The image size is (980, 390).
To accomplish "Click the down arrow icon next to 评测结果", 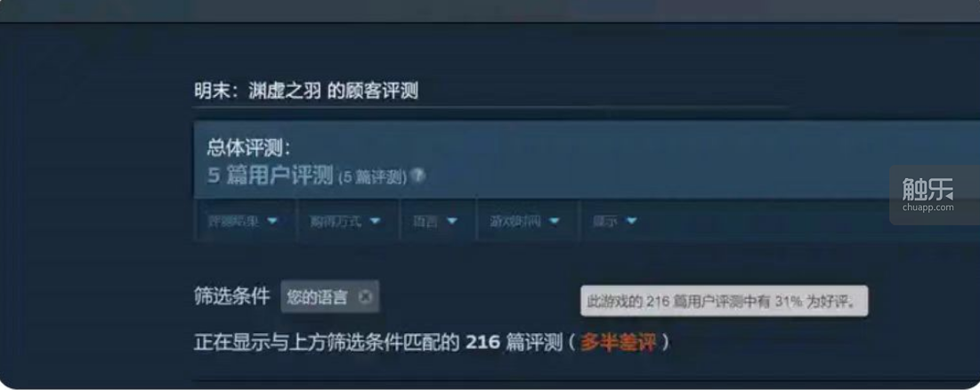I will (272, 221).
